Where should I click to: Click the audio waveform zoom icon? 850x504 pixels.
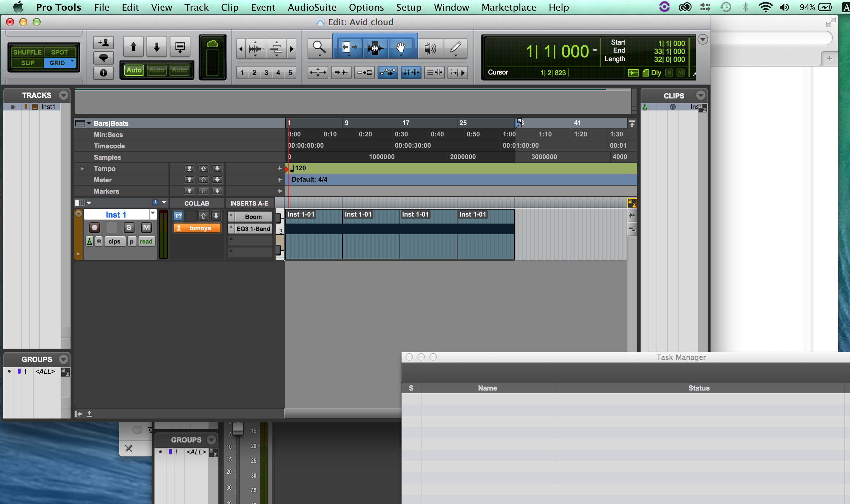click(256, 49)
